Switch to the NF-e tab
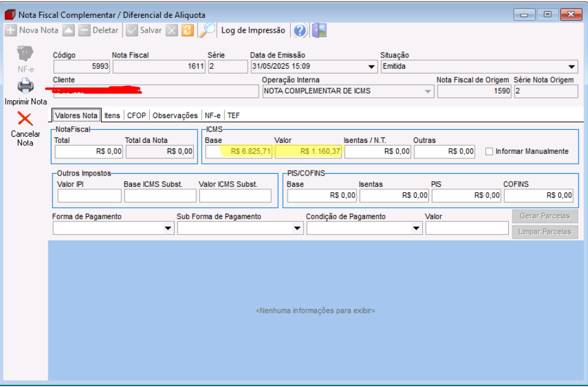588x387 pixels. [x=213, y=116]
